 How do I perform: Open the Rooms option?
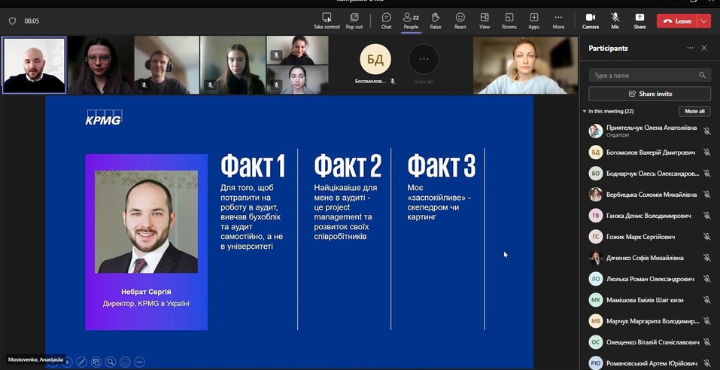(509, 21)
